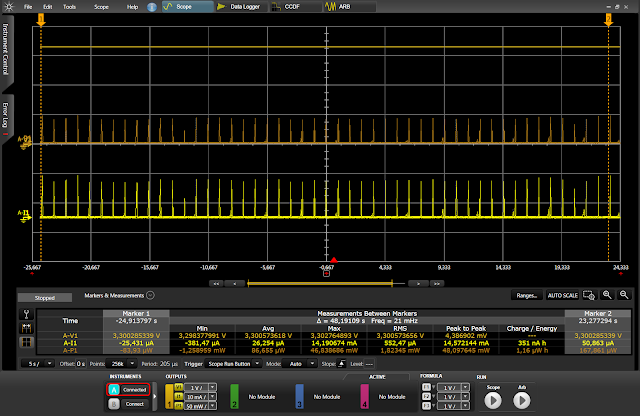Expand the instruments panel arrow
Viewport: 640px width, 416px height.
click(x=154, y=396)
